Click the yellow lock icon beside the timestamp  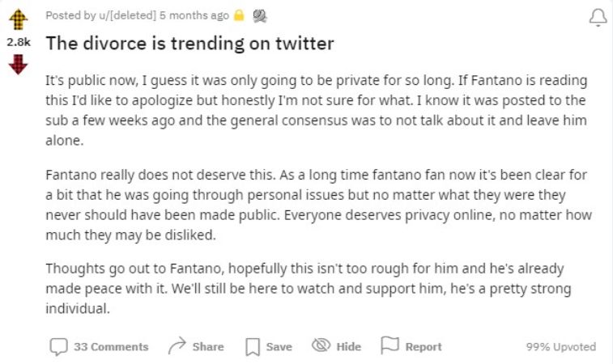pyautogui.click(x=238, y=15)
